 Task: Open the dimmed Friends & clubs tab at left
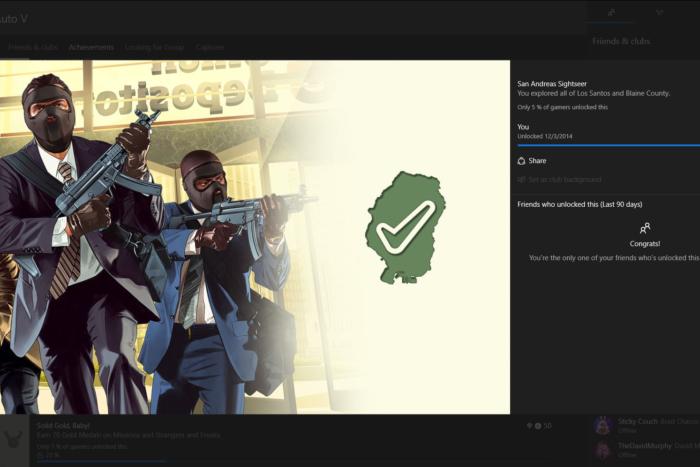tap(33, 47)
